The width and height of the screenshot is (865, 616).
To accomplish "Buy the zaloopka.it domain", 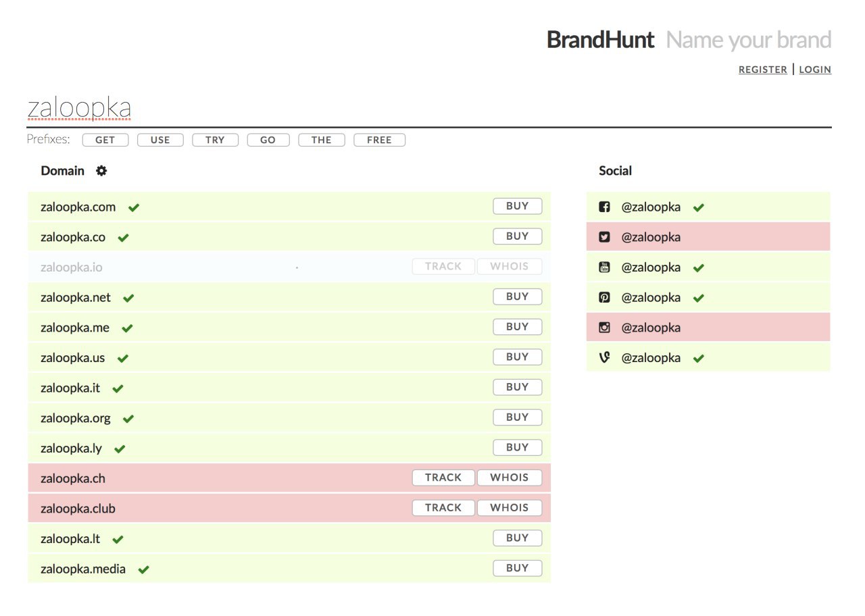I will coord(518,387).
